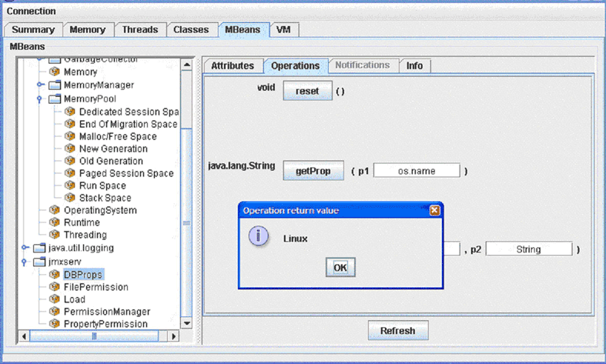Open the VM tab
The height and width of the screenshot is (364, 606).
click(283, 30)
